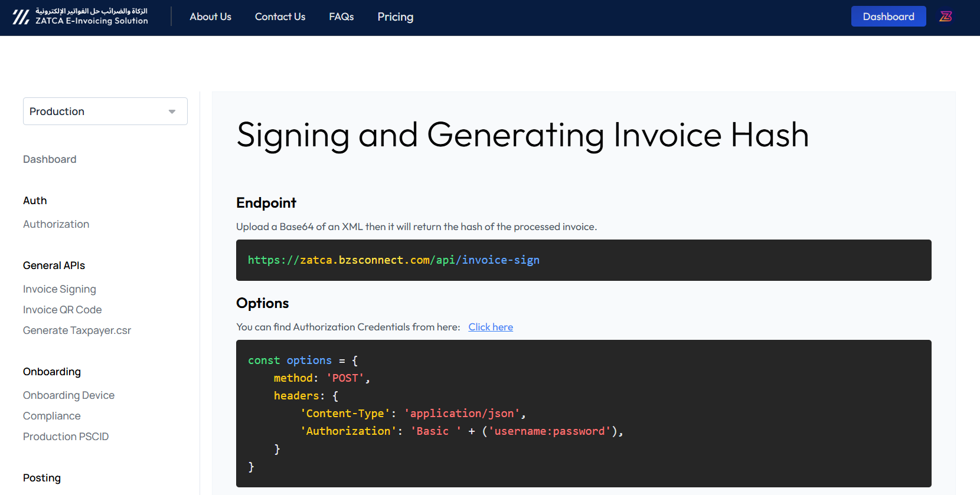Click the pink Z icon in header
980x495 pixels.
pos(946,17)
